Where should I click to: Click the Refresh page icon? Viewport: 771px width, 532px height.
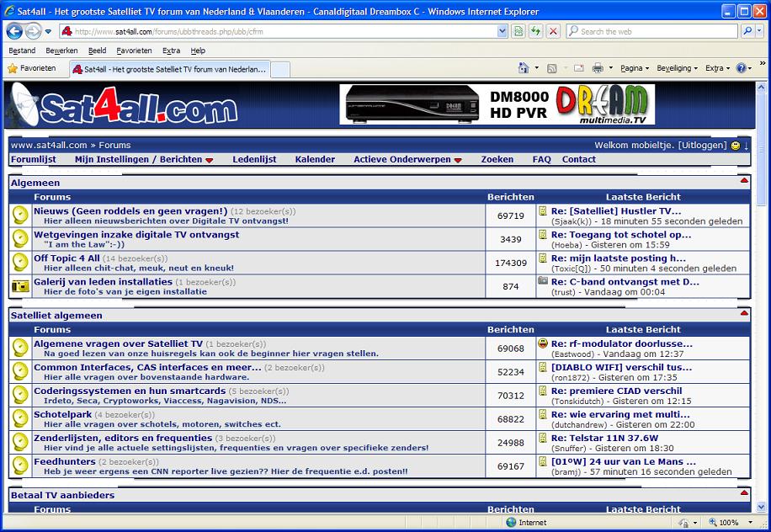(x=535, y=31)
